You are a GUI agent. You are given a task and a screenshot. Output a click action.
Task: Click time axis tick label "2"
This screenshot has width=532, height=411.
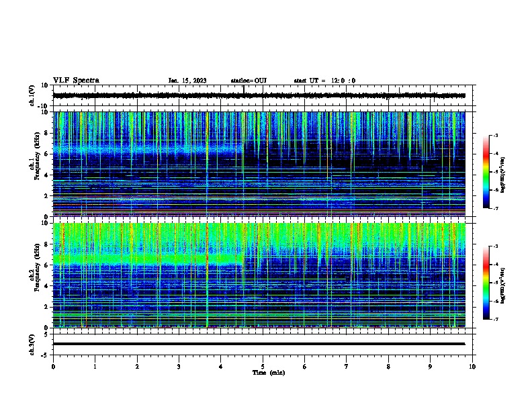coord(137,367)
